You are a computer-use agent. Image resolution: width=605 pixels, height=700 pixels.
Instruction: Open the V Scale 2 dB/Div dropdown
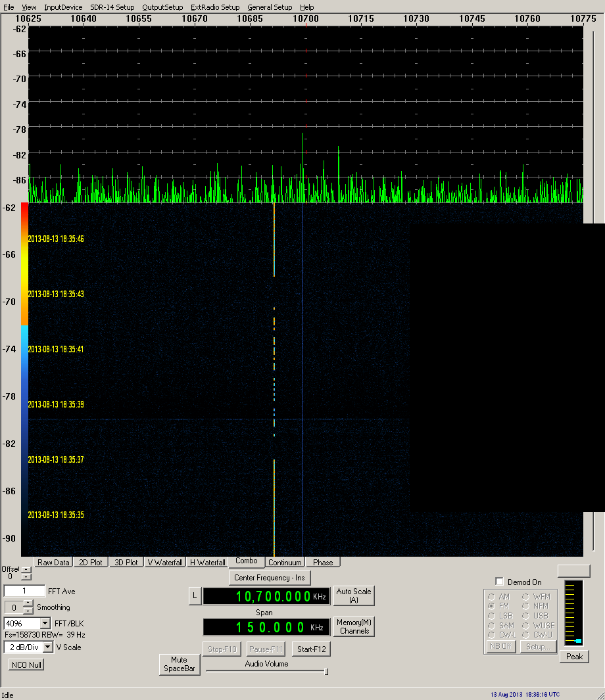pos(47,647)
